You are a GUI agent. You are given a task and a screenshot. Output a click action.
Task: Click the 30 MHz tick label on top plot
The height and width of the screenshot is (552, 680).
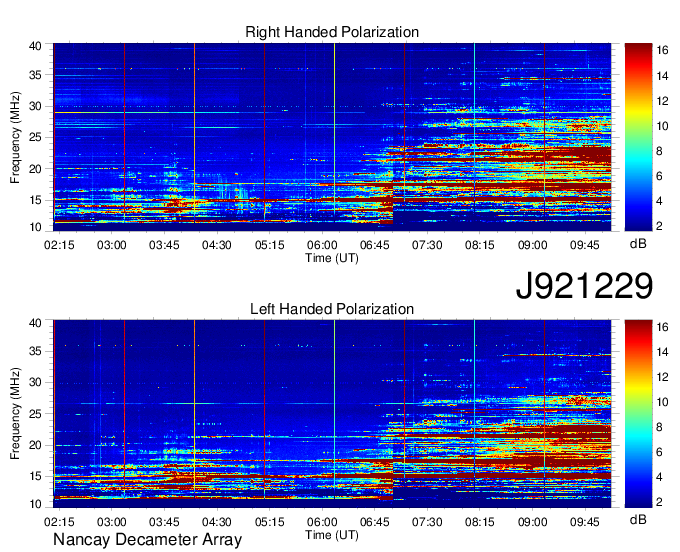(35, 107)
